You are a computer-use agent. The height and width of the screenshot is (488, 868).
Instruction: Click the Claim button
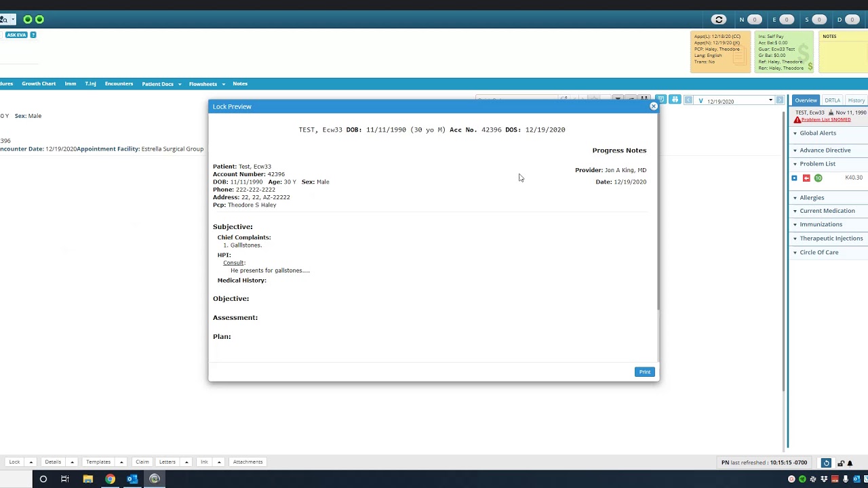point(142,462)
